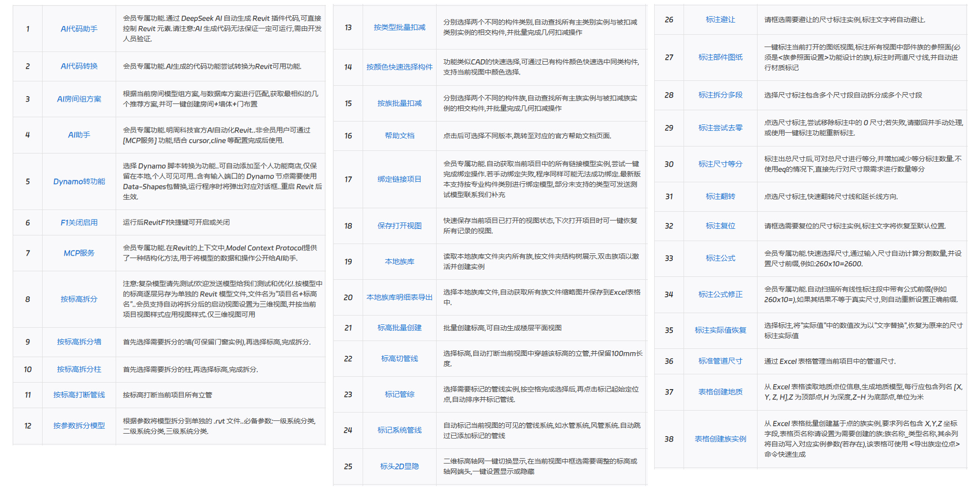
Task: Click description '运行后RevitF1快捷键可开启或关闭'
Action: (176, 222)
